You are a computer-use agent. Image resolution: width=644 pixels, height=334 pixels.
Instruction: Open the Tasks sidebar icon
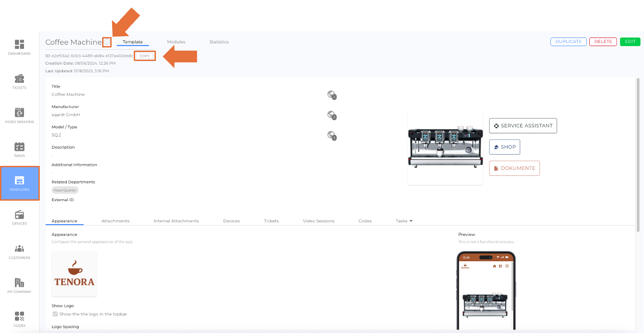19,149
